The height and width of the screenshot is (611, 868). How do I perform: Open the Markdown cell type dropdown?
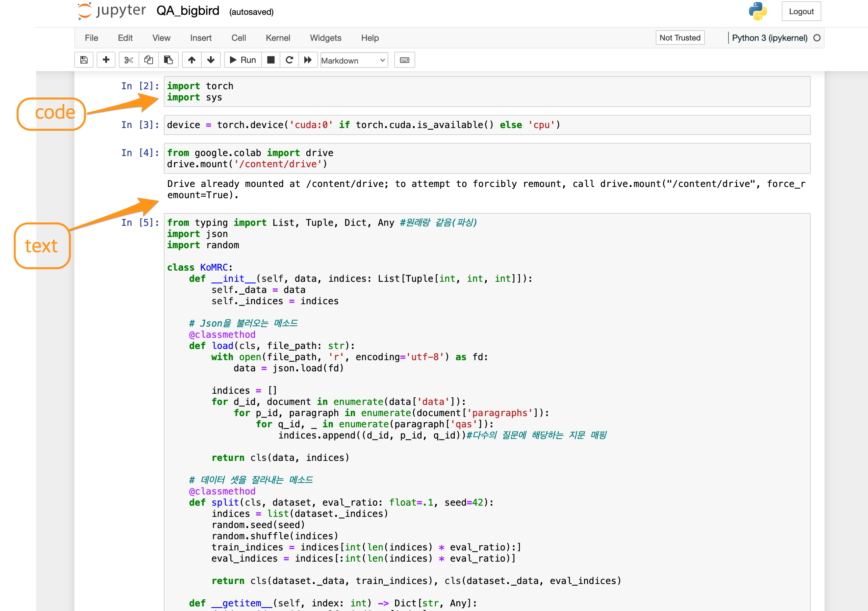pos(354,60)
